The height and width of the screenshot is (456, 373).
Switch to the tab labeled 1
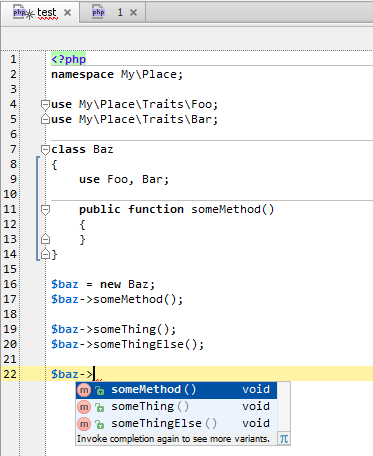pos(113,13)
